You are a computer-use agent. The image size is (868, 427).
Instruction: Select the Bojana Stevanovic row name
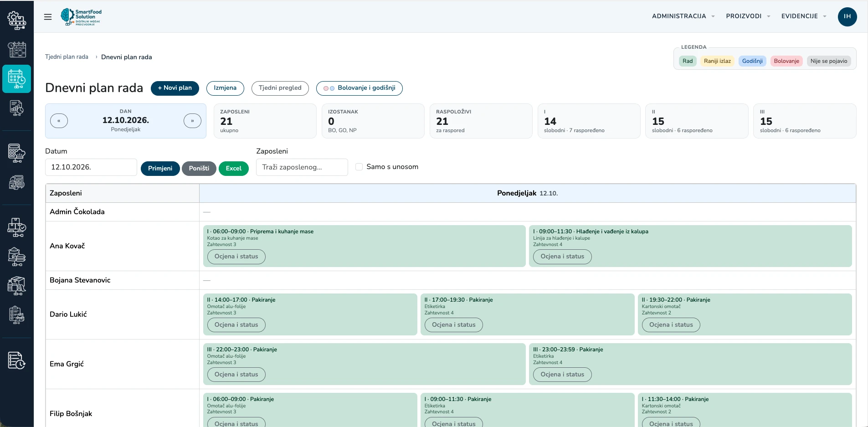pos(80,280)
